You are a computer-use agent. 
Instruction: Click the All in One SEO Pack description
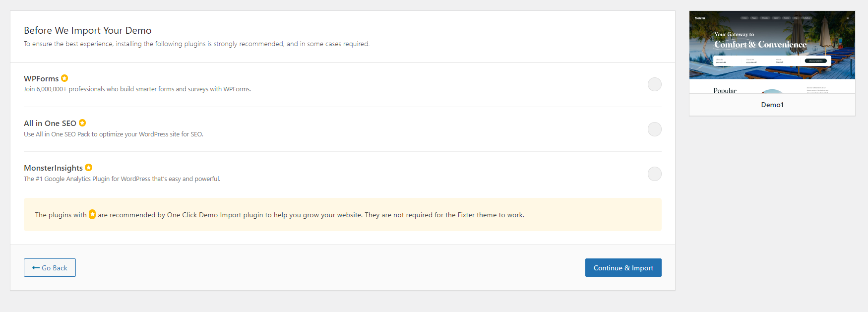point(114,134)
